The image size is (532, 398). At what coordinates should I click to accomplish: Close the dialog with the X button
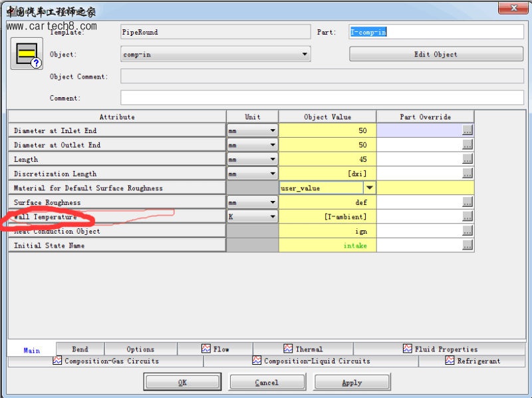click(x=513, y=7)
